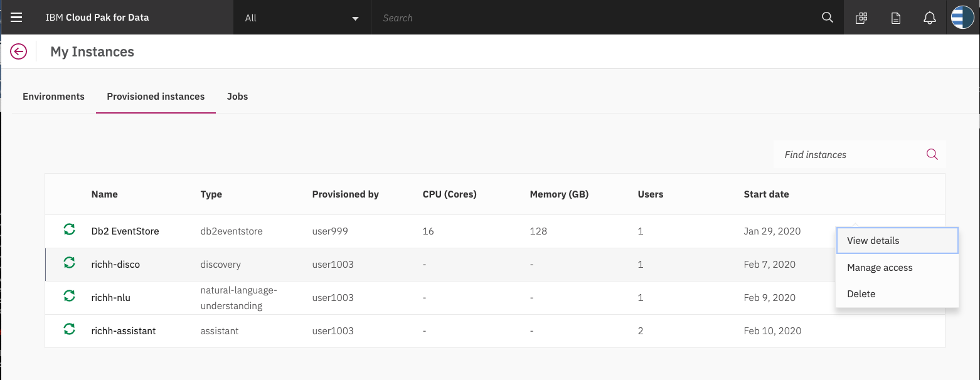Click the search magnifier icon in top bar
The width and height of the screenshot is (980, 380).
(x=828, y=18)
